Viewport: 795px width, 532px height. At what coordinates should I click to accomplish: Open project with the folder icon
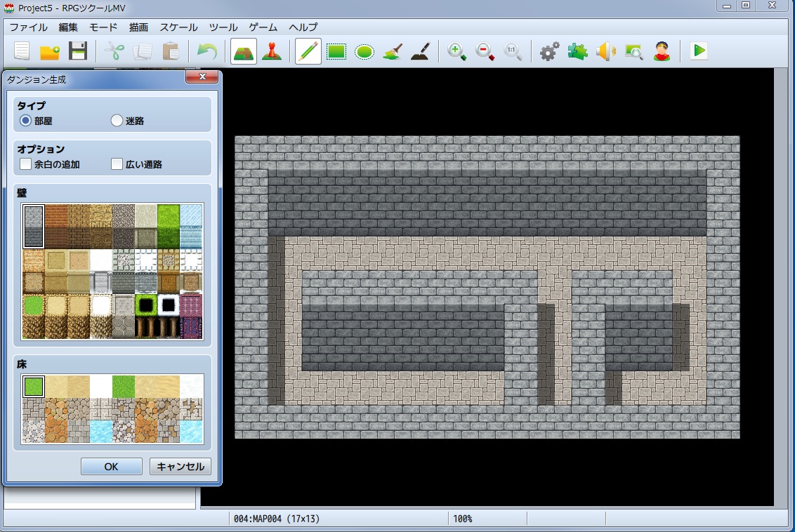pyautogui.click(x=50, y=51)
